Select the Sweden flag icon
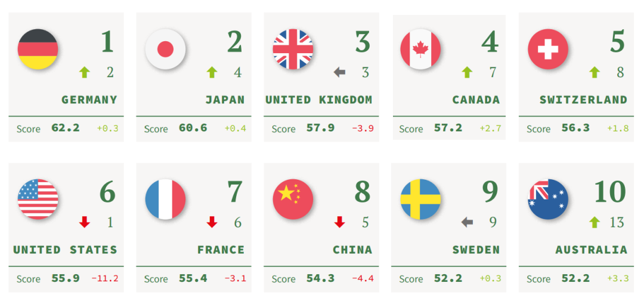Screen dimensions: 644x301 (420, 199)
